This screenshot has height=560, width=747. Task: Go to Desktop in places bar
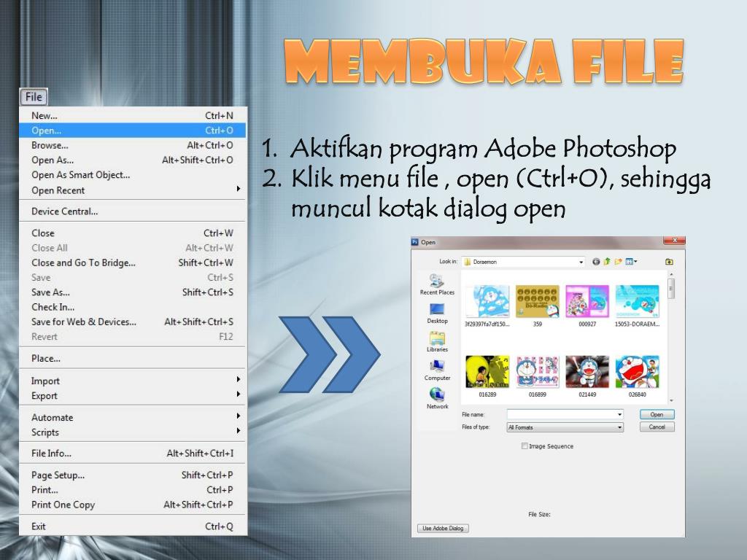(437, 314)
